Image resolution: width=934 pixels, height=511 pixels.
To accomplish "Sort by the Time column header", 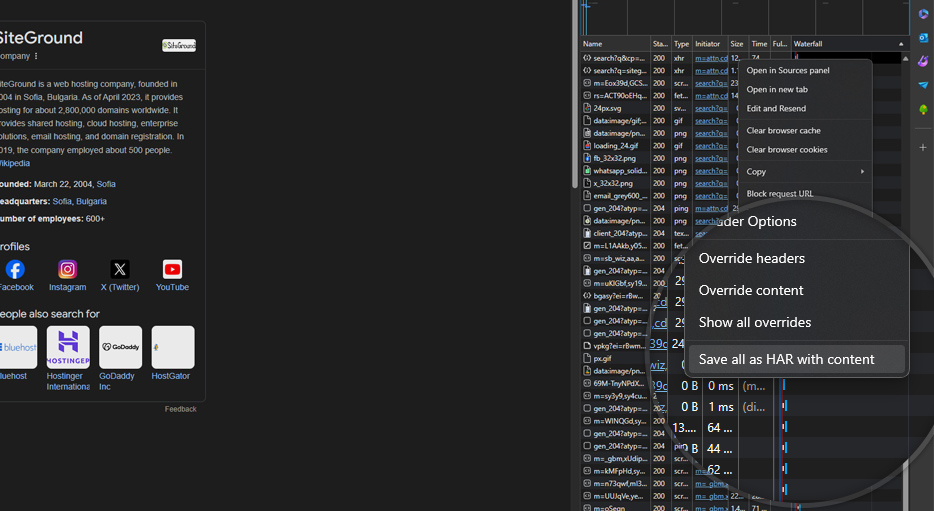I will click(x=759, y=44).
